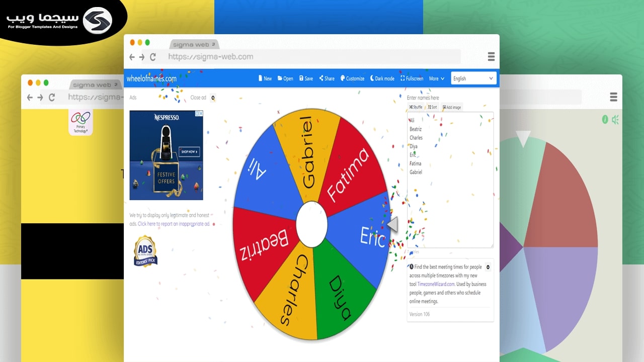
Task: Toggle Dark mode
Action: tap(382, 78)
